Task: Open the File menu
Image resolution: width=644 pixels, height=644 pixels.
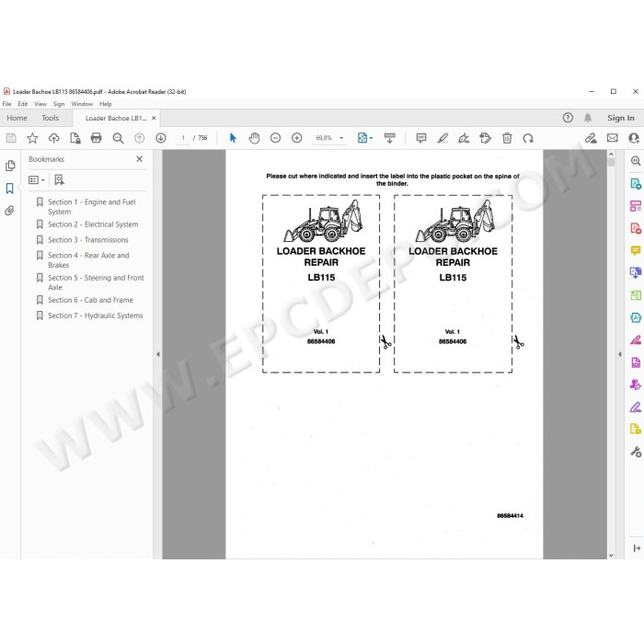Action: [7, 104]
